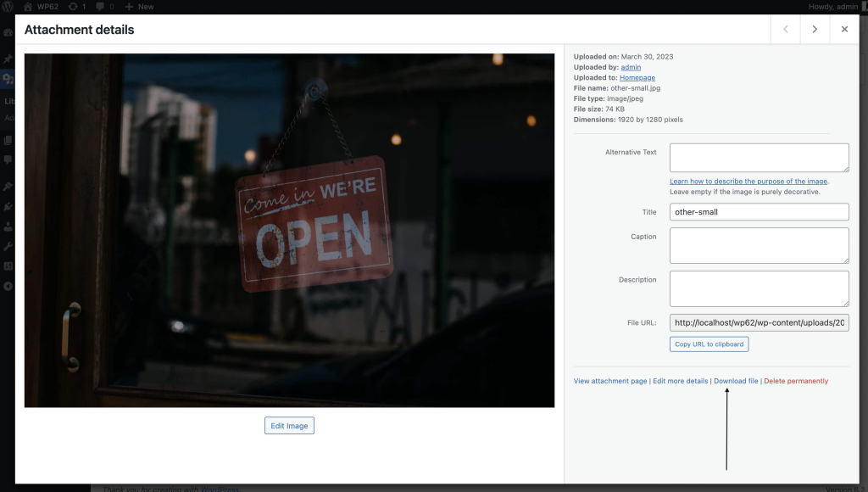
Task: Click inside the Alternative Text field
Action: click(x=758, y=157)
